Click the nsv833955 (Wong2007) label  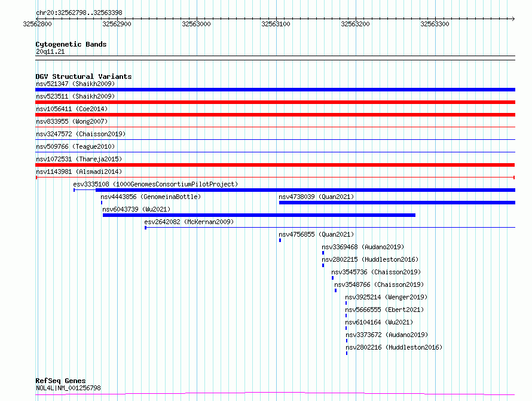click(x=72, y=121)
